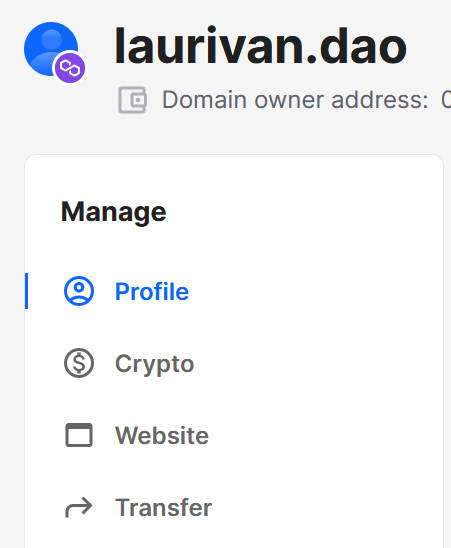The width and height of the screenshot is (451, 548).
Task: Select the Crypto dollar-sign icon
Action: 79,363
